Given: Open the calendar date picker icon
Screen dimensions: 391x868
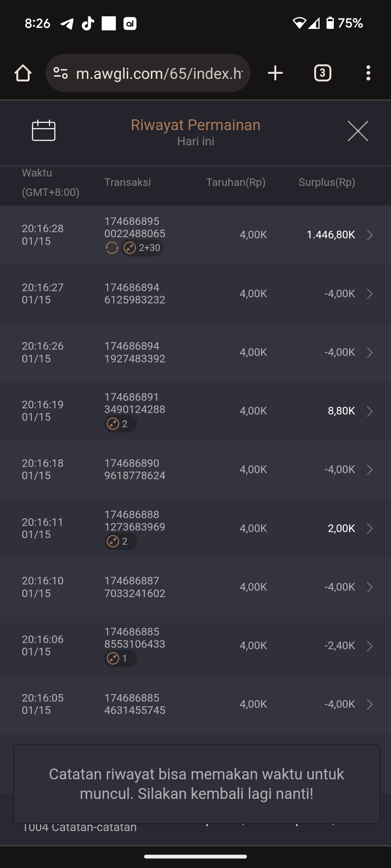Looking at the screenshot, I should 43,130.
